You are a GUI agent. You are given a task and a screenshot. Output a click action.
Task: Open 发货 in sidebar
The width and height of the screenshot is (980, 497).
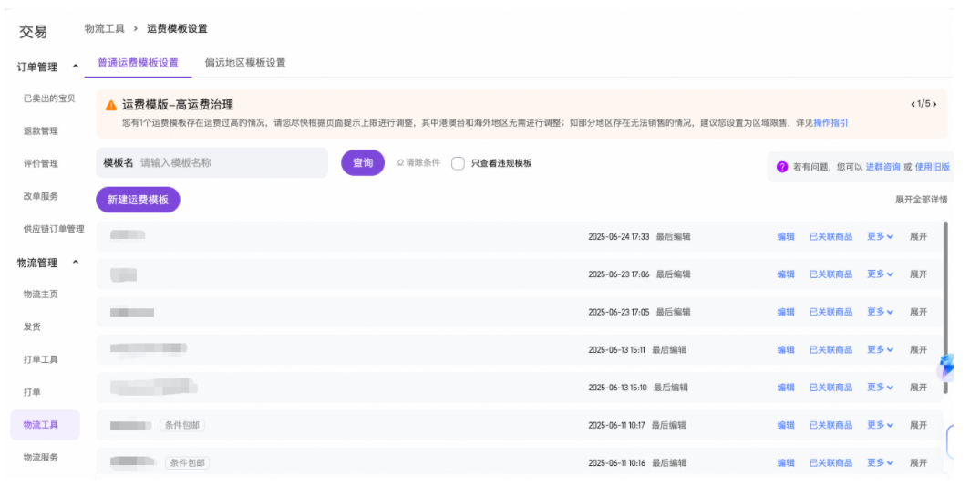[x=32, y=326]
